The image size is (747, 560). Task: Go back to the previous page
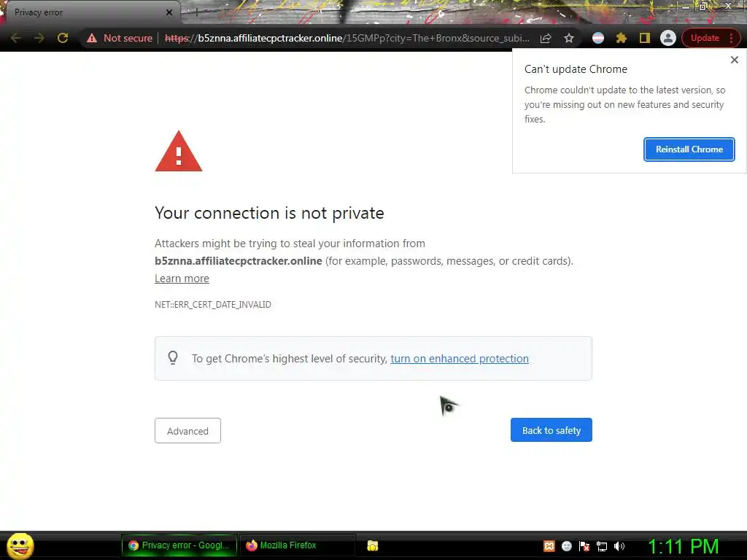tap(16, 38)
